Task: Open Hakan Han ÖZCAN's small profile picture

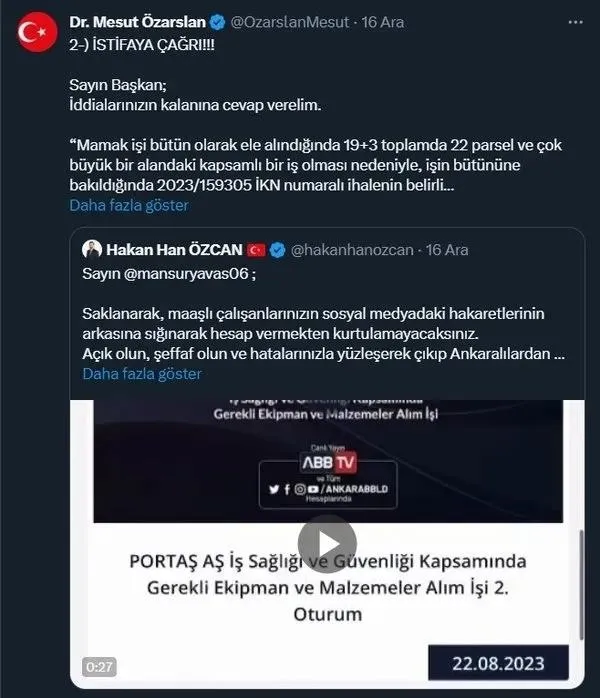Action: (90, 249)
